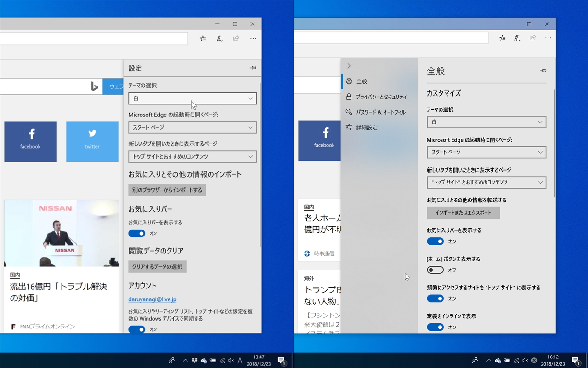The width and height of the screenshot is (588, 368).
Task: Start Web Notes with the pen icon
Action: [x=220, y=38]
